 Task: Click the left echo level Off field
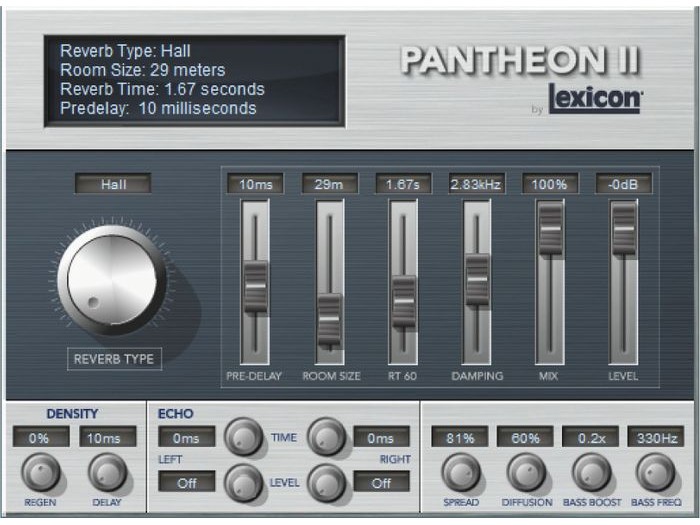coord(187,483)
